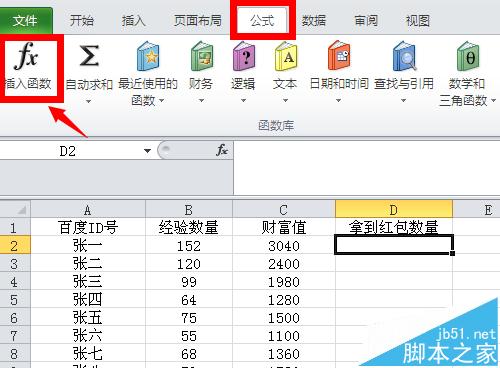Select the cell containing 张六
This screenshot has width=500, height=368.
pos(88,336)
